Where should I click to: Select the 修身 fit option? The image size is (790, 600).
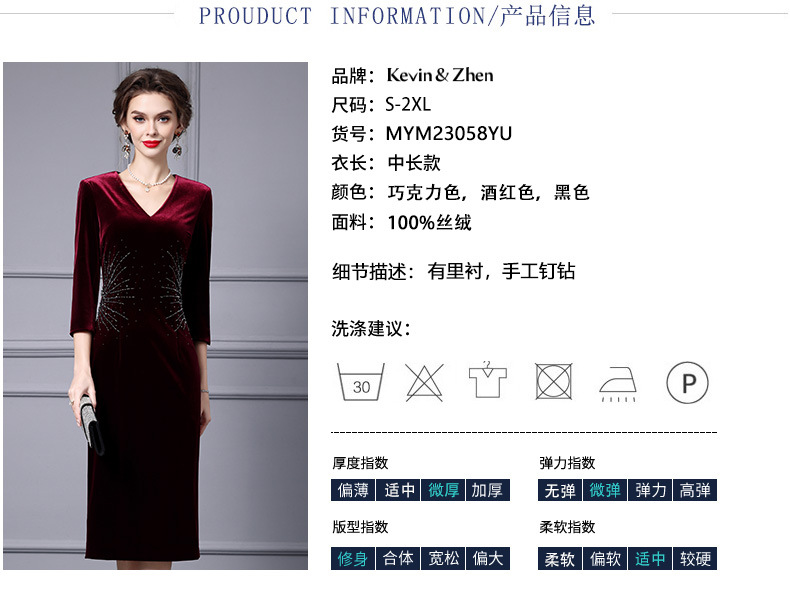(353, 558)
